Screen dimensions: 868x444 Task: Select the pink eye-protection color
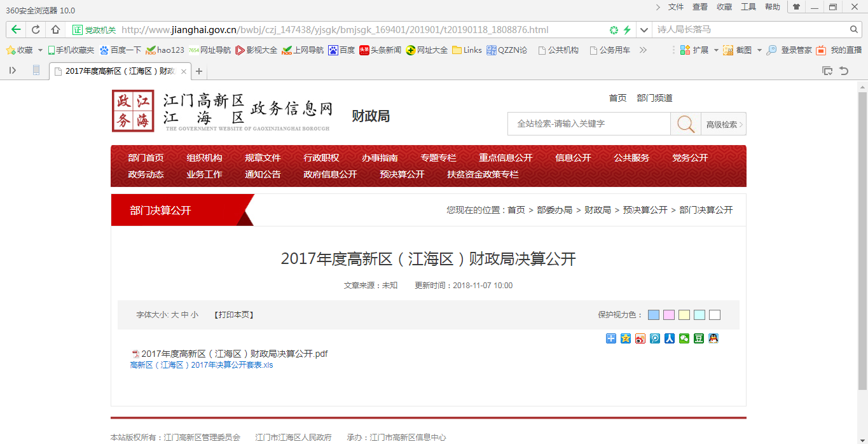coord(669,315)
